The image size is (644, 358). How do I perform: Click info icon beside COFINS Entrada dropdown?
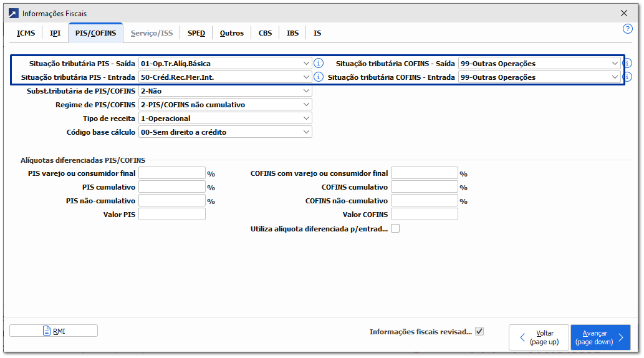pos(627,77)
